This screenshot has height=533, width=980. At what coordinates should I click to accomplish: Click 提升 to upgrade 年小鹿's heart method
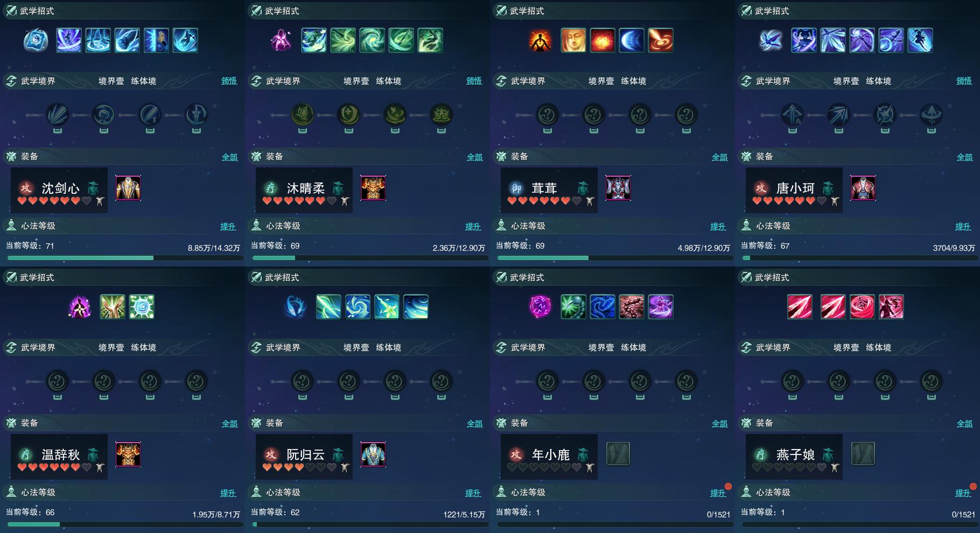pos(718,493)
